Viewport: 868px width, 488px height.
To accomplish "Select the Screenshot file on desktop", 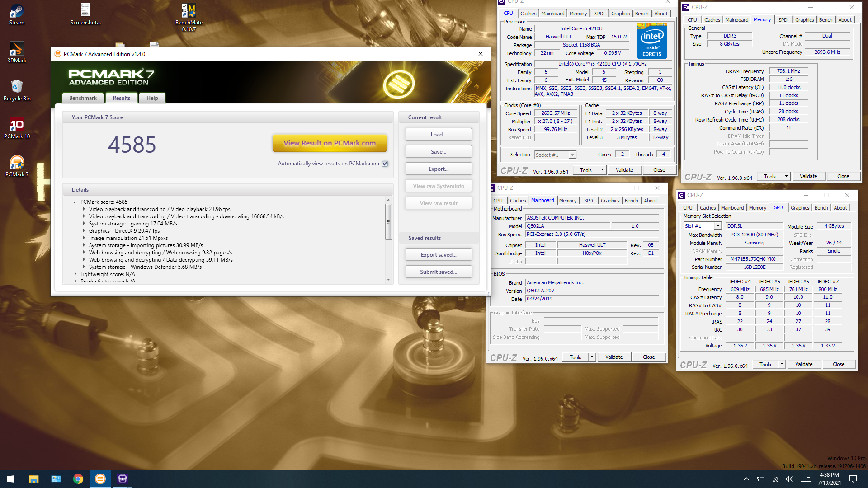I will tap(85, 14).
